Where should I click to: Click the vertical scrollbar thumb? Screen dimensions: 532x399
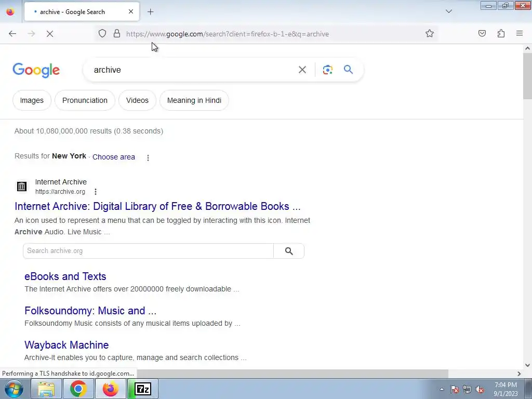[x=527, y=76]
